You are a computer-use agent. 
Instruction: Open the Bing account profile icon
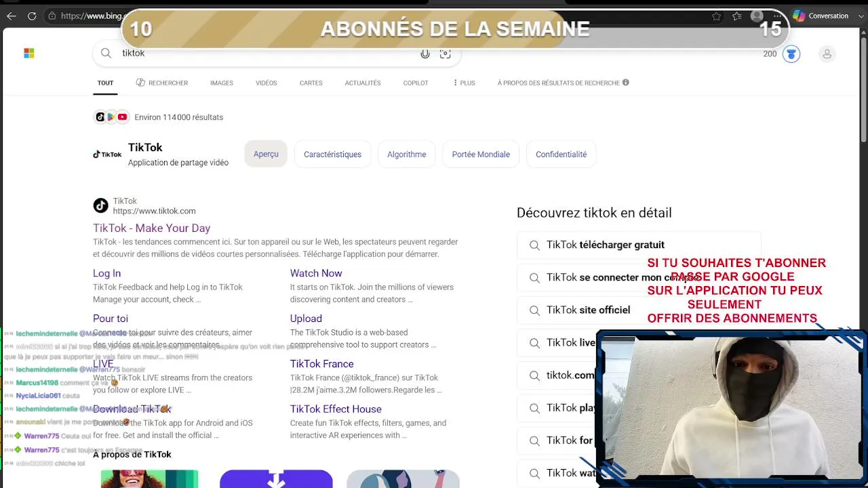click(x=827, y=54)
